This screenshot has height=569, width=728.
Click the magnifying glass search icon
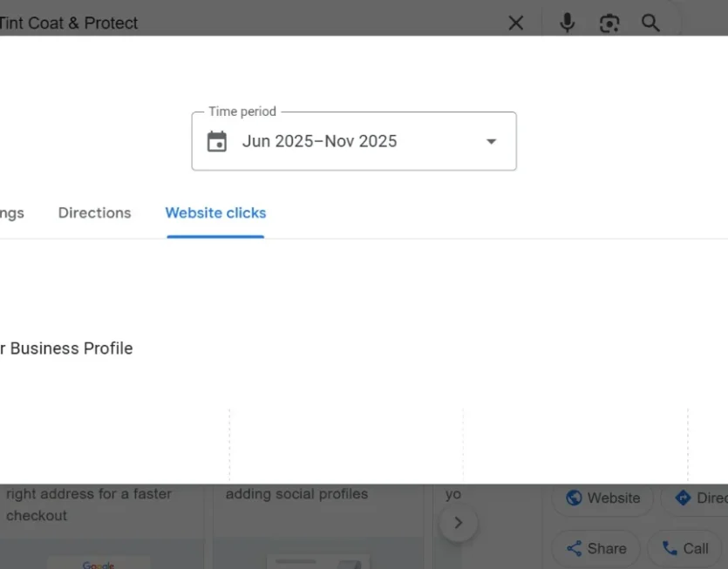(x=650, y=23)
